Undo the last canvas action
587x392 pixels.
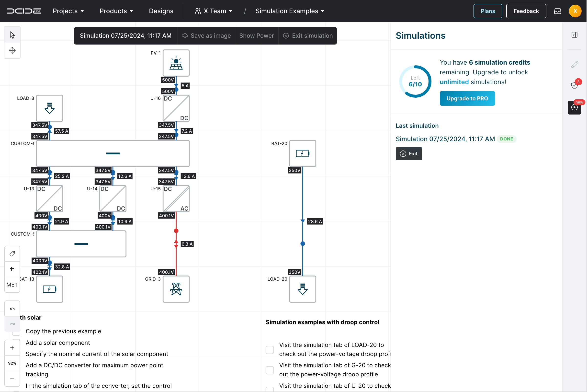(12, 308)
